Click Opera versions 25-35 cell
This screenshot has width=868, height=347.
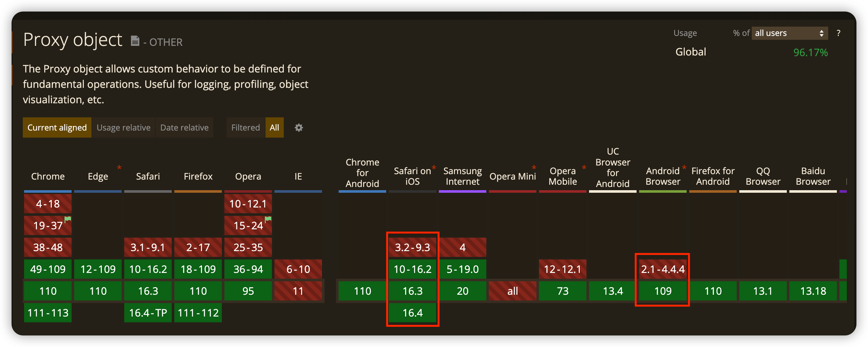click(x=248, y=247)
